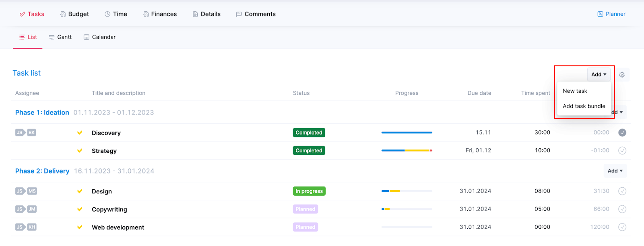Viewport: 644px width, 246px height.
Task: Go to the Finances tab
Action: (x=160, y=14)
